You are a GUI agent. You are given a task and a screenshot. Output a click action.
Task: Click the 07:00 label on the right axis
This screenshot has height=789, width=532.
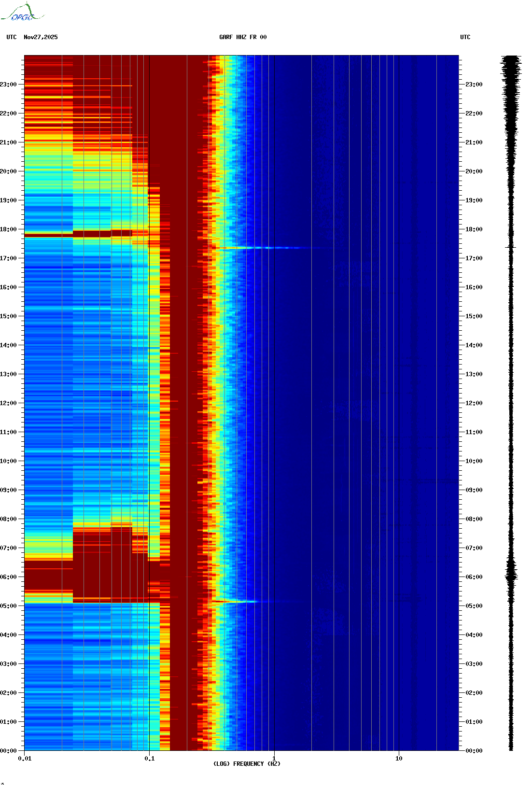click(474, 548)
